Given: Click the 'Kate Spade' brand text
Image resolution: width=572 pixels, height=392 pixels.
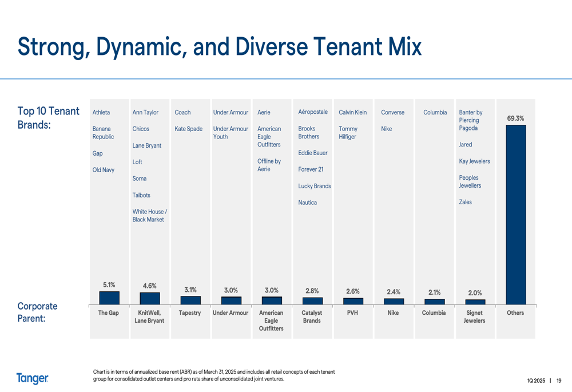Looking at the screenshot, I should (188, 129).
